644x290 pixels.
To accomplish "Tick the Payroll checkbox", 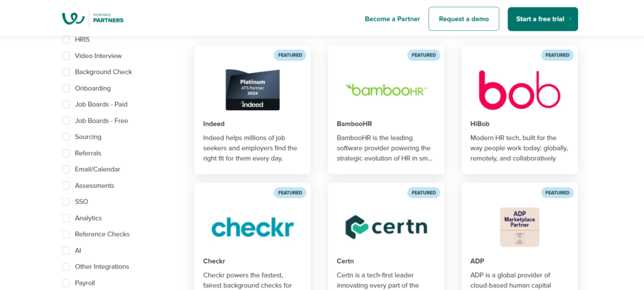I will 65,283.
